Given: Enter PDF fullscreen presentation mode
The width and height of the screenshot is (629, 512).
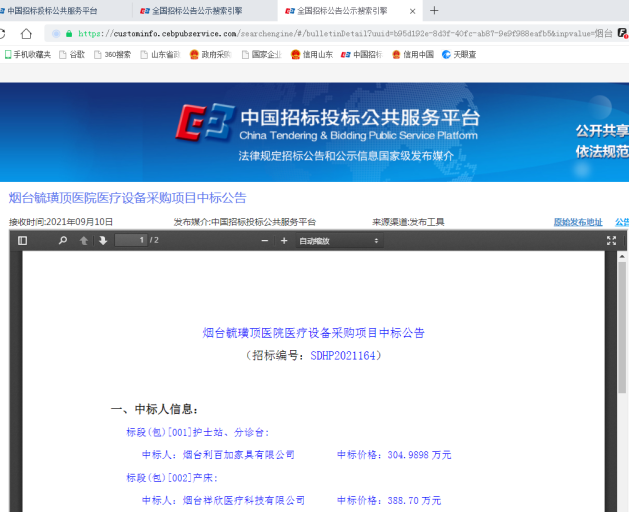Looking at the screenshot, I should click(611, 241).
